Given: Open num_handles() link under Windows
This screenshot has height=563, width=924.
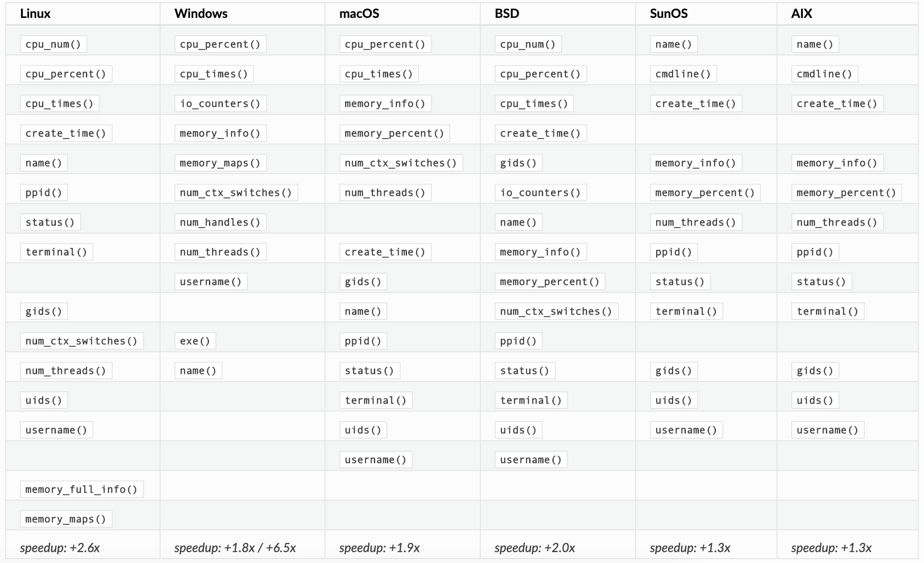Looking at the screenshot, I should [x=220, y=222].
